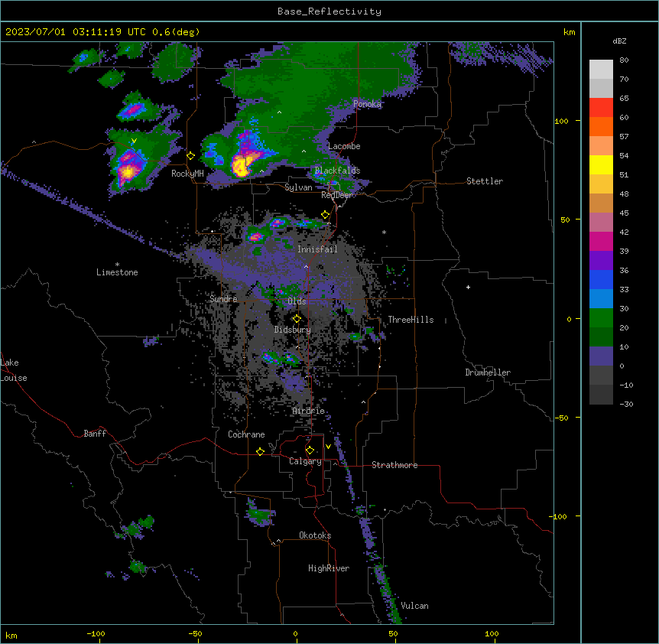Click the bottom-axis -100 km tick label
The width and height of the screenshot is (659, 644).
click(x=96, y=633)
